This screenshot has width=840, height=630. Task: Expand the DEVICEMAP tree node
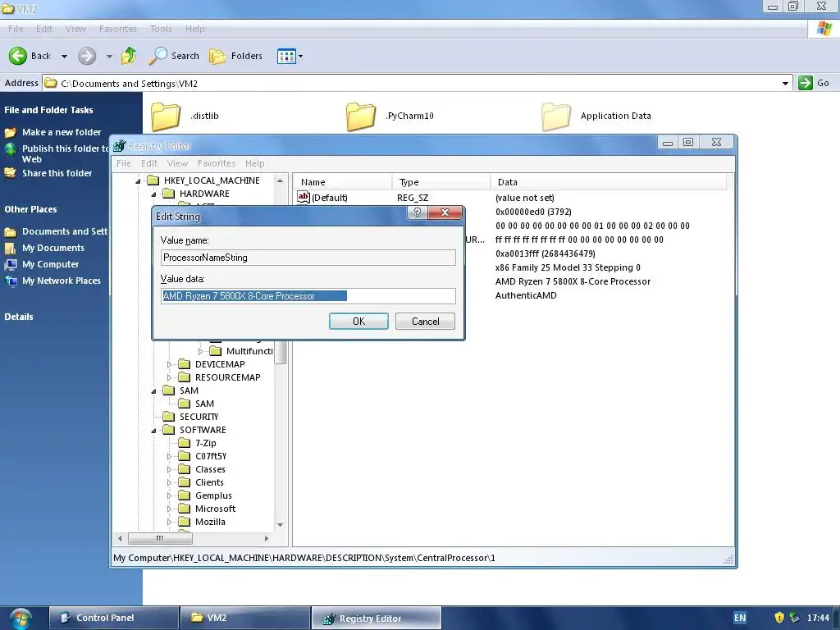(x=169, y=364)
